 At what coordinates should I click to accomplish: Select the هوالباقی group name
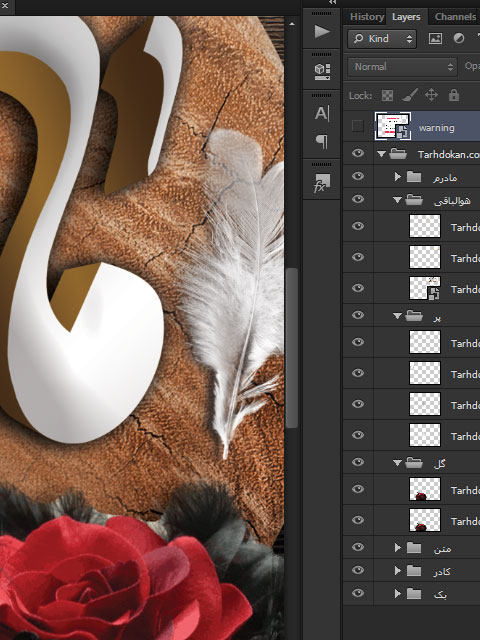coord(452,200)
